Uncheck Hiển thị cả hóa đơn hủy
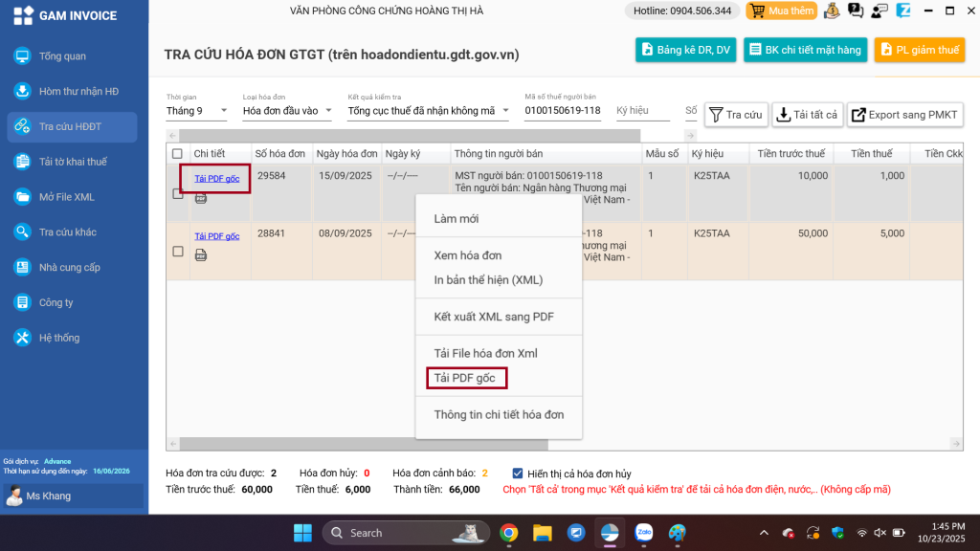980x551 pixels. pos(518,474)
